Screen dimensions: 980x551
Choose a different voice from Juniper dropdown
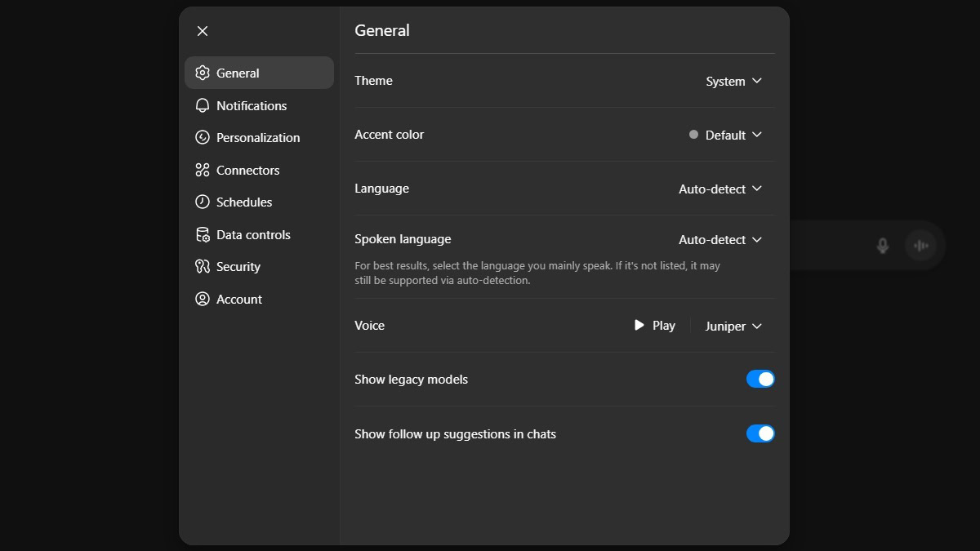pyautogui.click(x=733, y=326)
